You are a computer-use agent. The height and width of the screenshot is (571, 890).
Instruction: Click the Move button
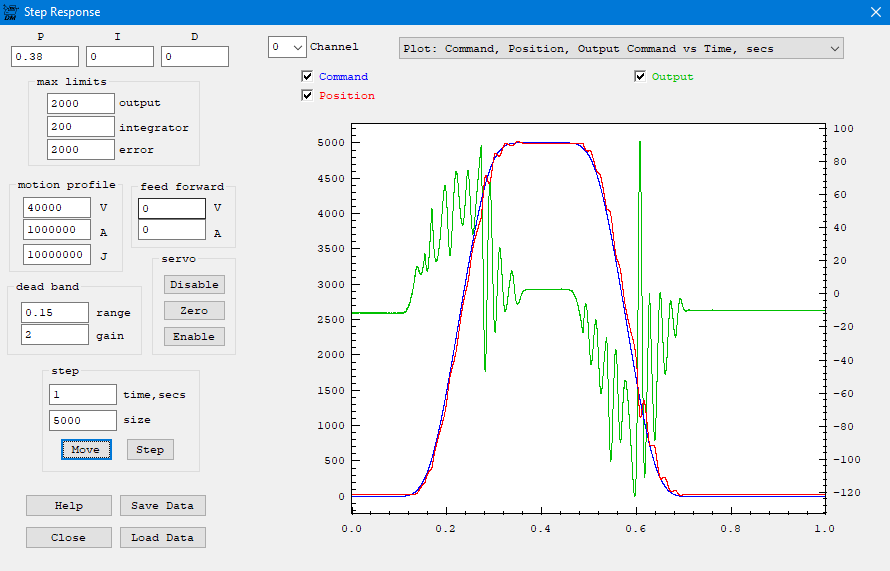85,450
